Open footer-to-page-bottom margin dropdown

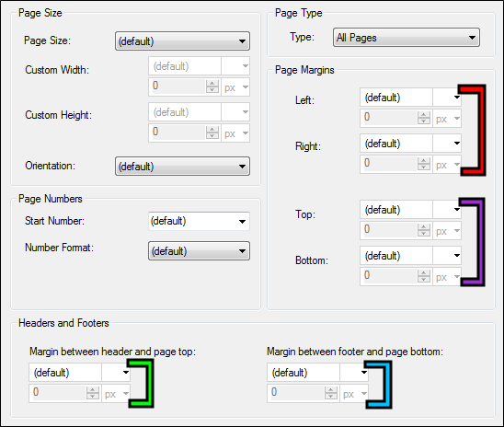(x=317, y=373)
